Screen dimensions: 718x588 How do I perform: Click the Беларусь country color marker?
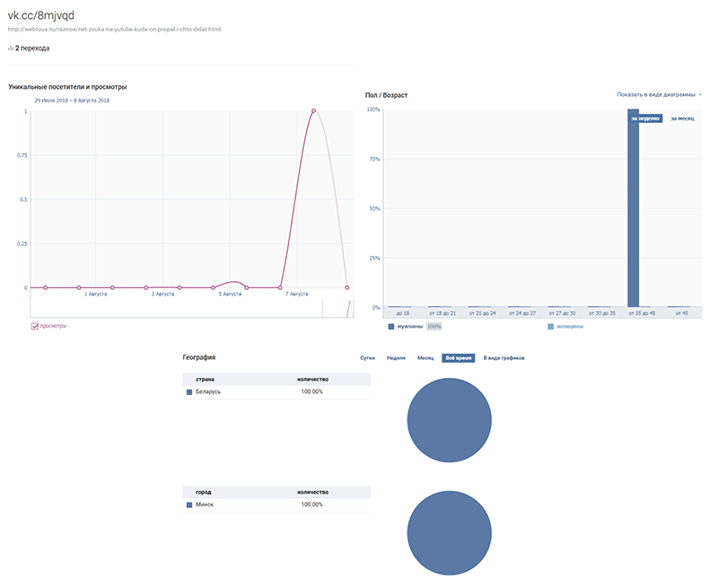point(189,392)
